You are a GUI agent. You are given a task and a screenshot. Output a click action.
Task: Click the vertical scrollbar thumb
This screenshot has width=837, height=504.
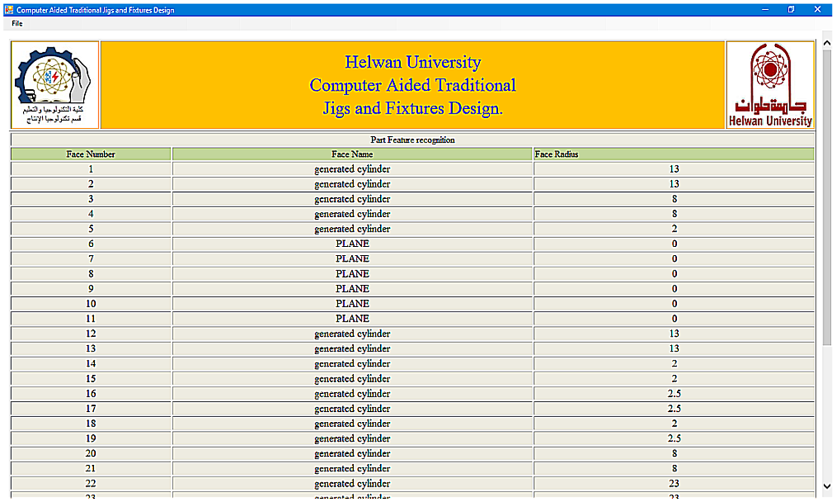click(x=827, y=197)
